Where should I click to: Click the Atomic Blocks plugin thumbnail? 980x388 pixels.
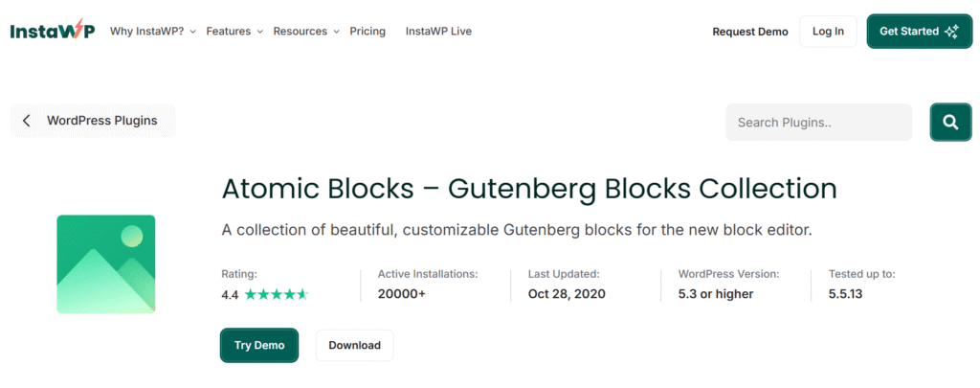[106, 263]
